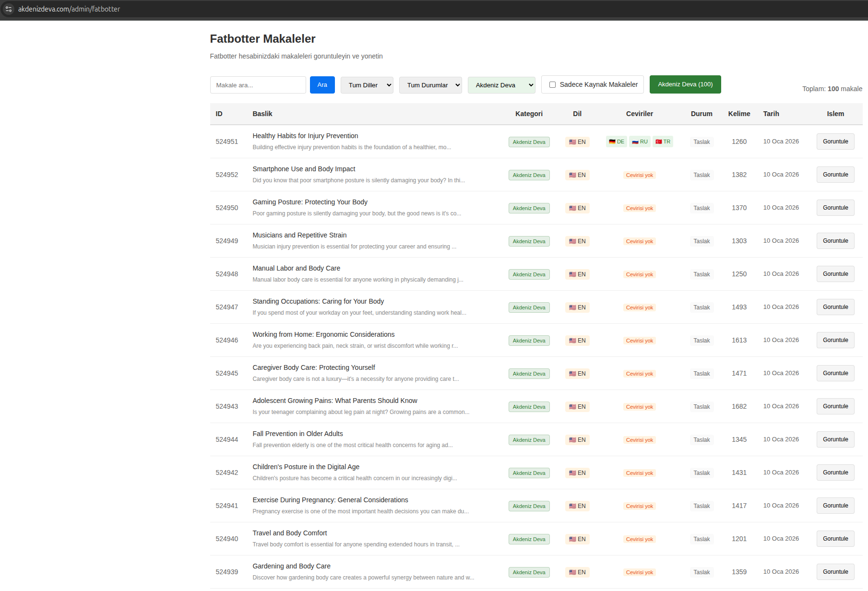Click the green Akdeniz Deva (100) button

tap(685, 84)
